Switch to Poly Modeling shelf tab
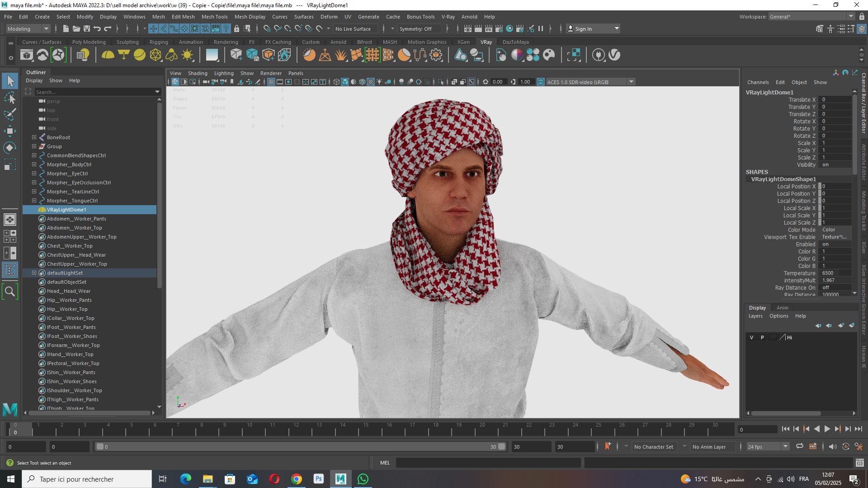Viewport: 868px width, 488px height. [89, 42]
